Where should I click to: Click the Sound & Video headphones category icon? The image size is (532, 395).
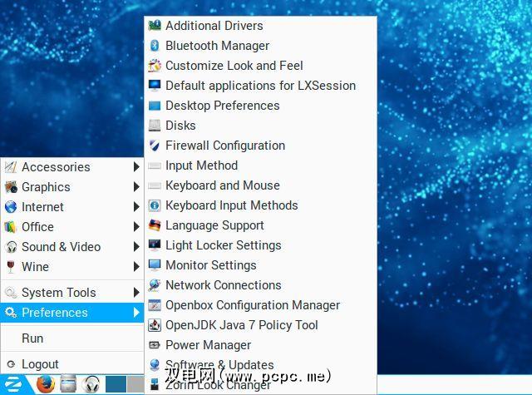(11, 247)
